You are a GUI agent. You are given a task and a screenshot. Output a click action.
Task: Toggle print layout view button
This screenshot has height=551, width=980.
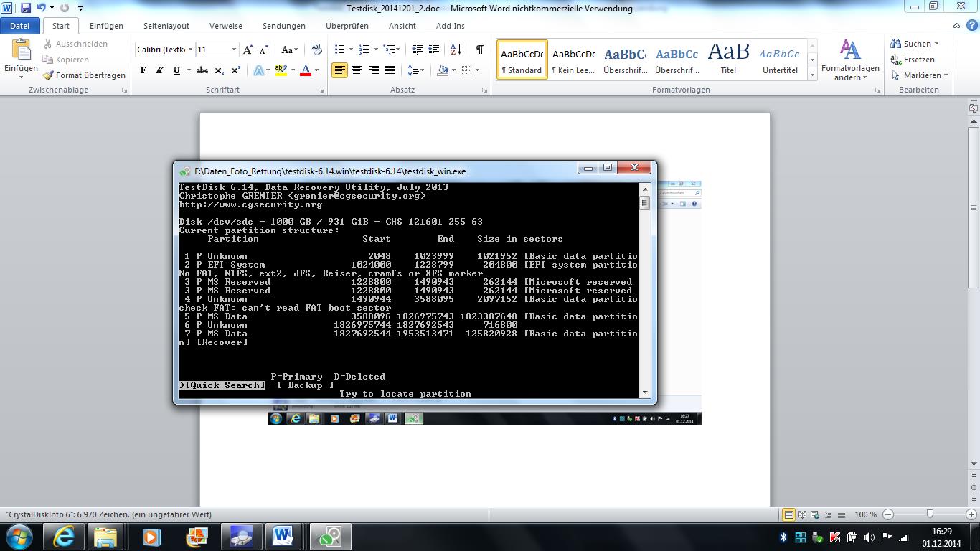coord(788,514)
